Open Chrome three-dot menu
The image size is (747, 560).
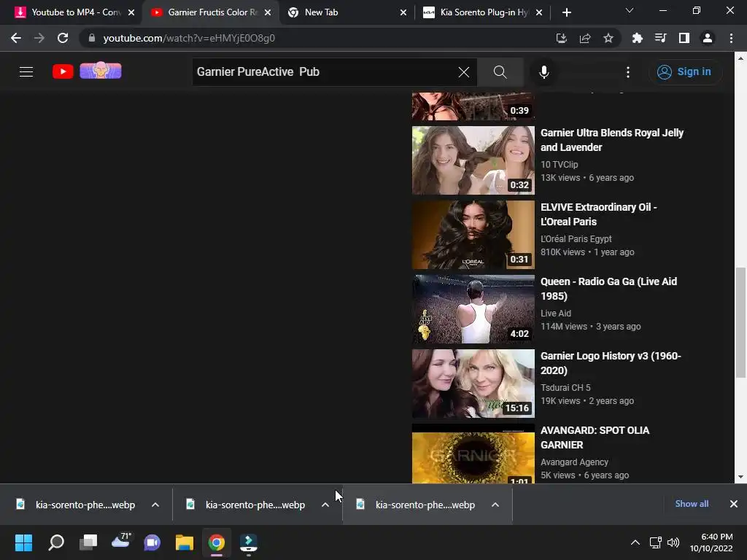[731, 38]
